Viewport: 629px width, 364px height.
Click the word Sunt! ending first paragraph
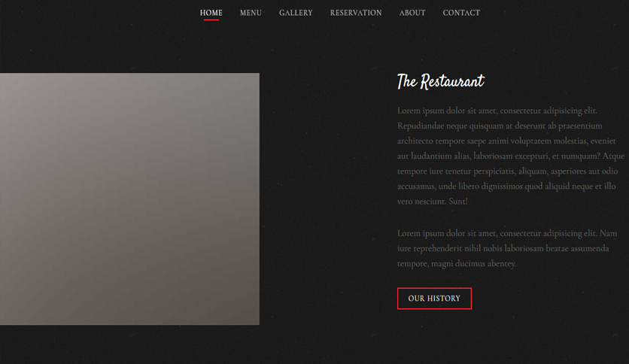coord(458,202)
